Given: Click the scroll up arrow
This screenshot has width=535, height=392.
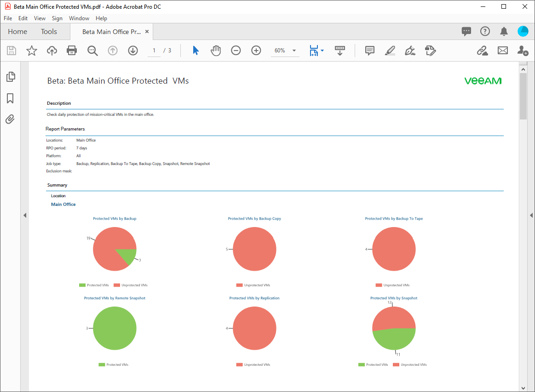Looking at the screenshot, I should [x=523, y=69].
